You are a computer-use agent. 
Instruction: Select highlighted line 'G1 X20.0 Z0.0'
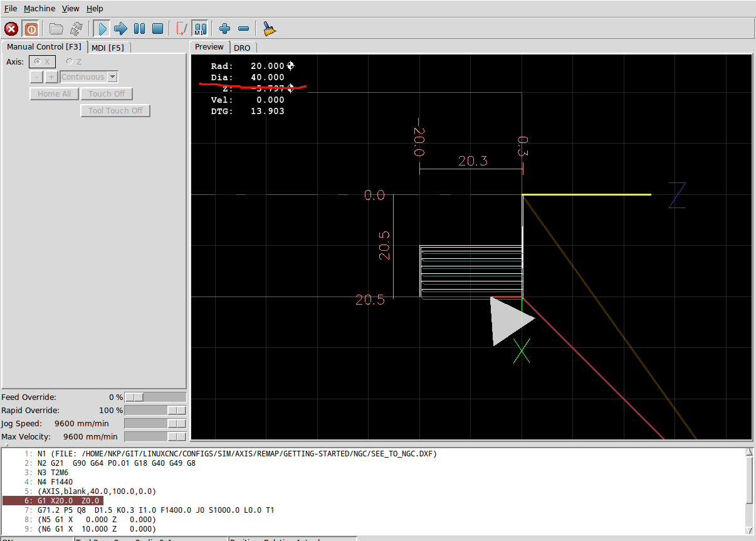[x=70, y=501]
